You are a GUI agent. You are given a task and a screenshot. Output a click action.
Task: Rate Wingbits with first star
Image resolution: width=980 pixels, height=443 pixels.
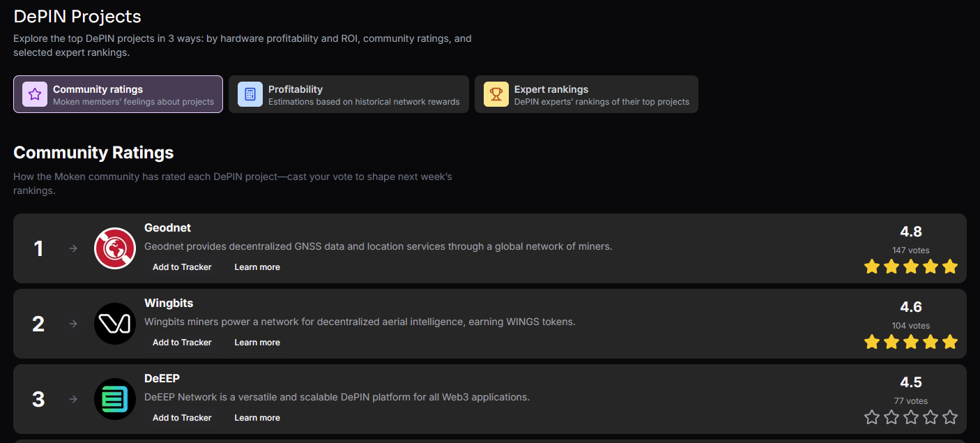click(872, 342)
